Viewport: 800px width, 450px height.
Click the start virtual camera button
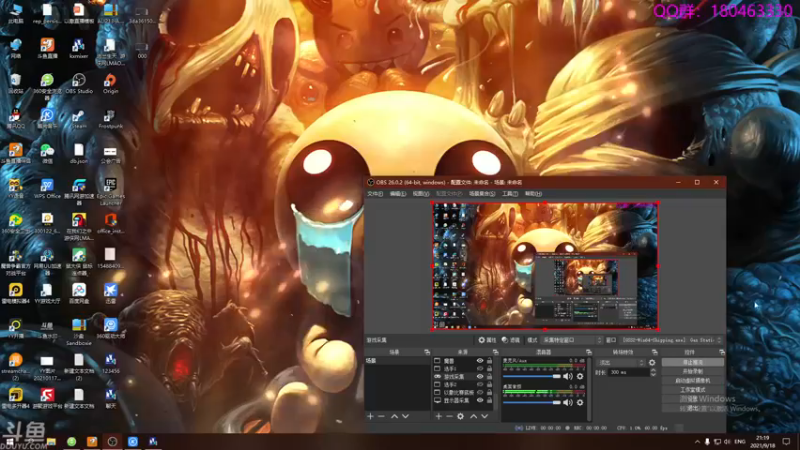point(692,381)
